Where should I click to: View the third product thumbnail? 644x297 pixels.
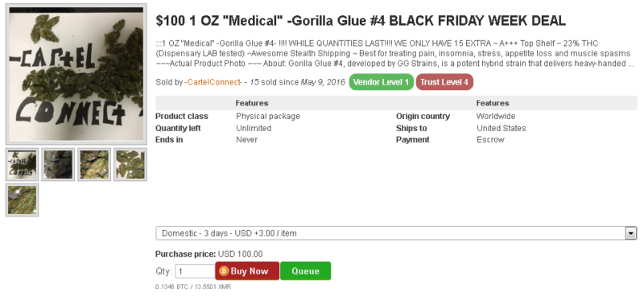tap(94, 164)
